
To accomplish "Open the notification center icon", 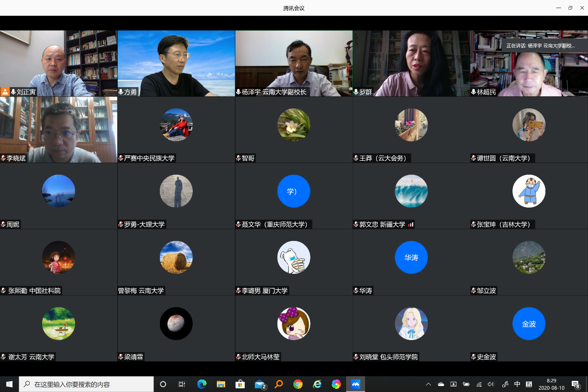I will [576, 384].
